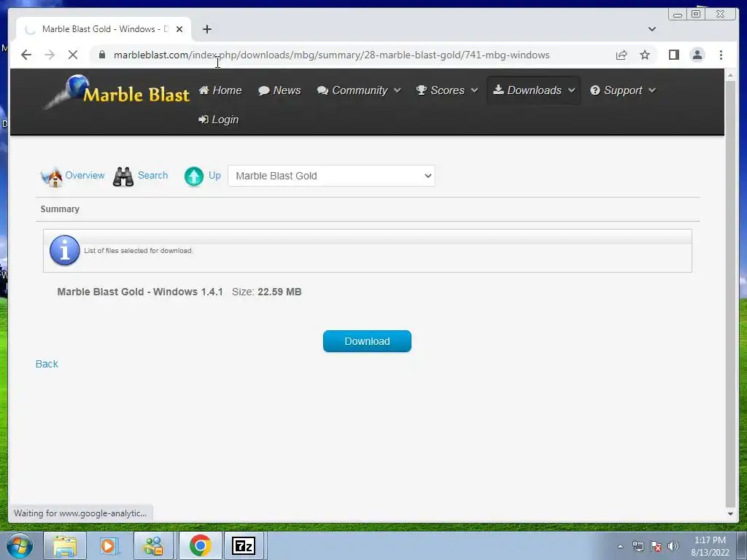Show hidden system tray icons
747x560 pixels.
click(x=620, y=546)
